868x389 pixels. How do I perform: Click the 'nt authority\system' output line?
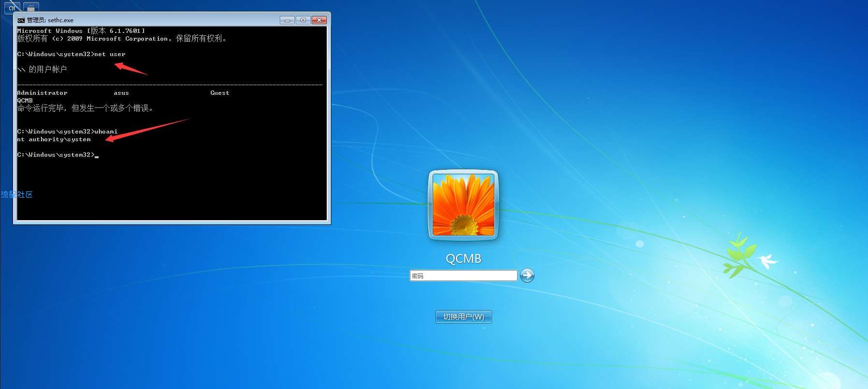pos(54,139)
